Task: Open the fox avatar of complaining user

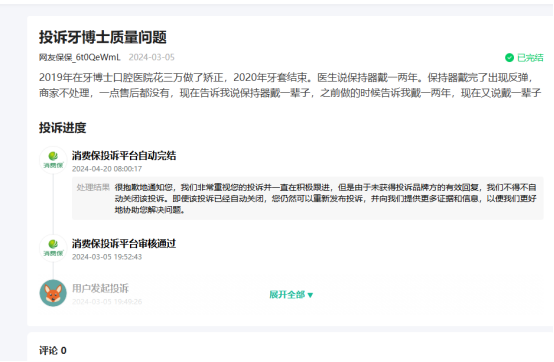Action: point(53,293)
